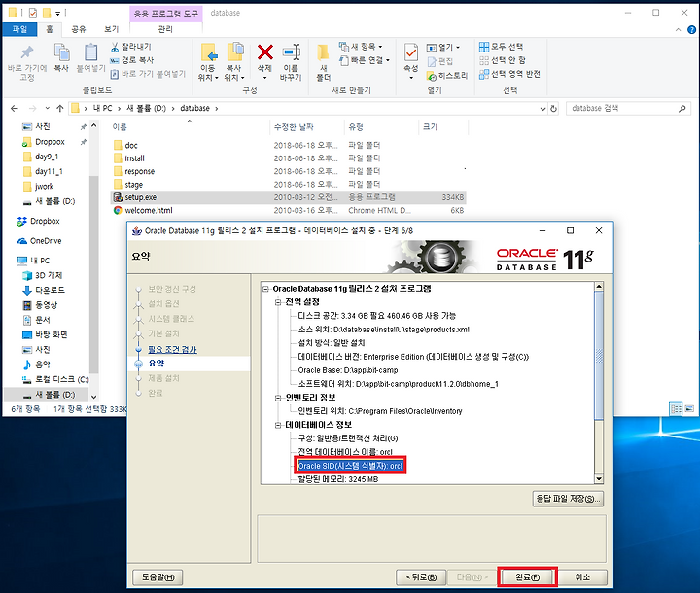Open Properties (속성) checkmark icon

click(410, 52)
